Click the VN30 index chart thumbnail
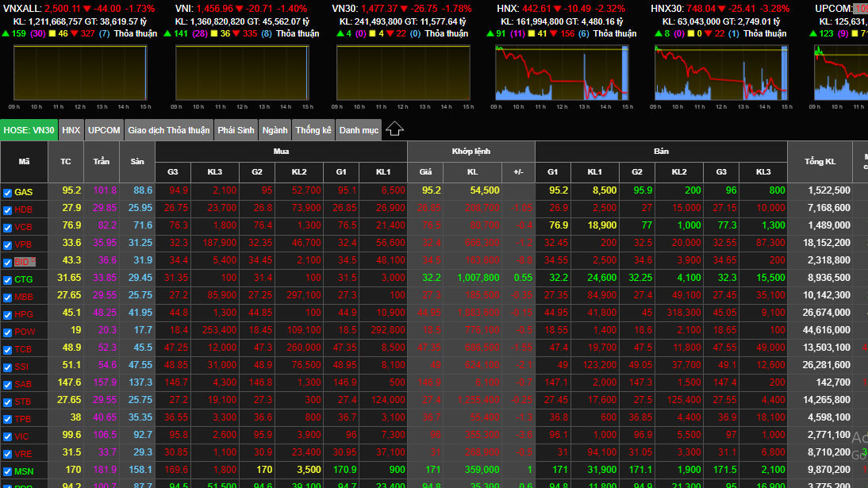 point(402,72)
